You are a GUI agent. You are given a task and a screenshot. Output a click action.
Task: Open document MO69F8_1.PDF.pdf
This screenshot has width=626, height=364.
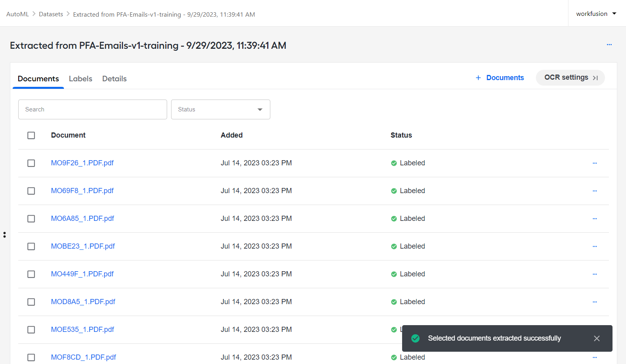click(82, 191)
